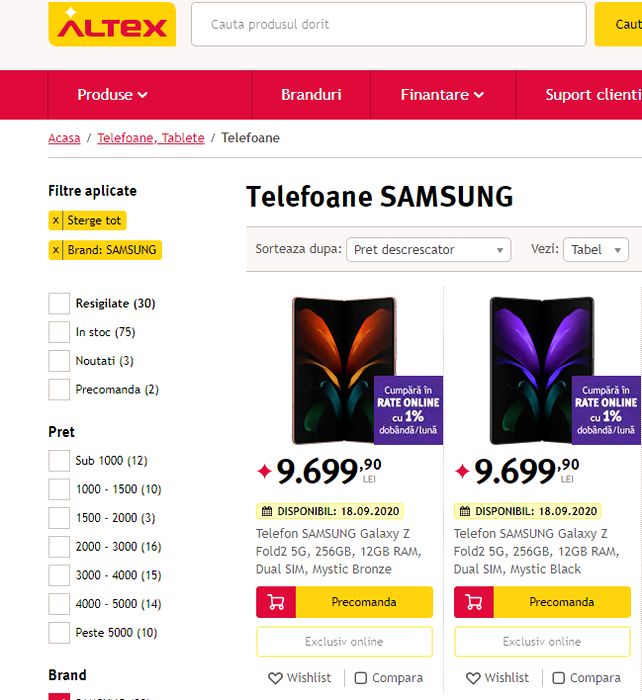Click Wishlist heart for Mystic Black phone
The image size is (642, 700).
pyautogui.click(x=474, y=678)
